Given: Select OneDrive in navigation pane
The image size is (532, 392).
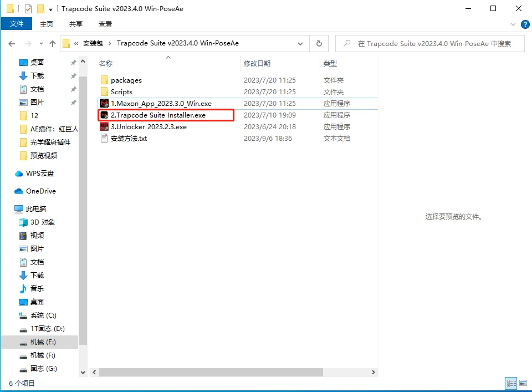Looking at the screenshot, I should pyautogui.click(x=40, y=191).
